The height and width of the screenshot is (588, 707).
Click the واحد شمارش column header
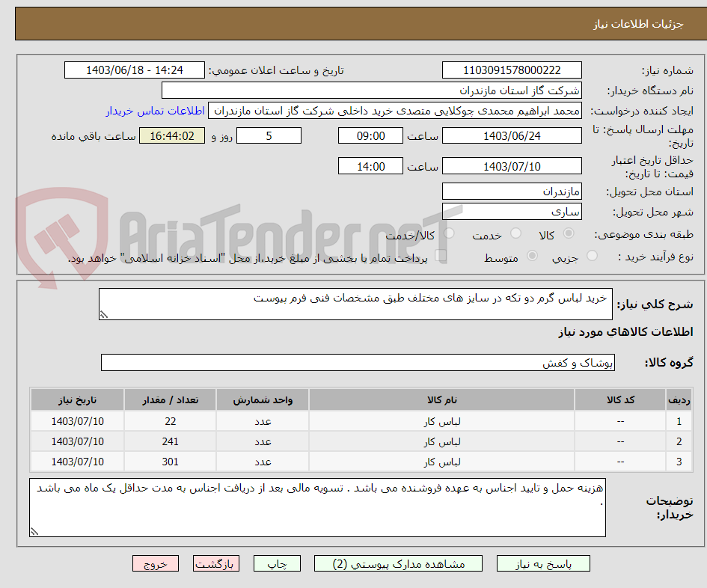pyautogui.click(x=263, y=400)
